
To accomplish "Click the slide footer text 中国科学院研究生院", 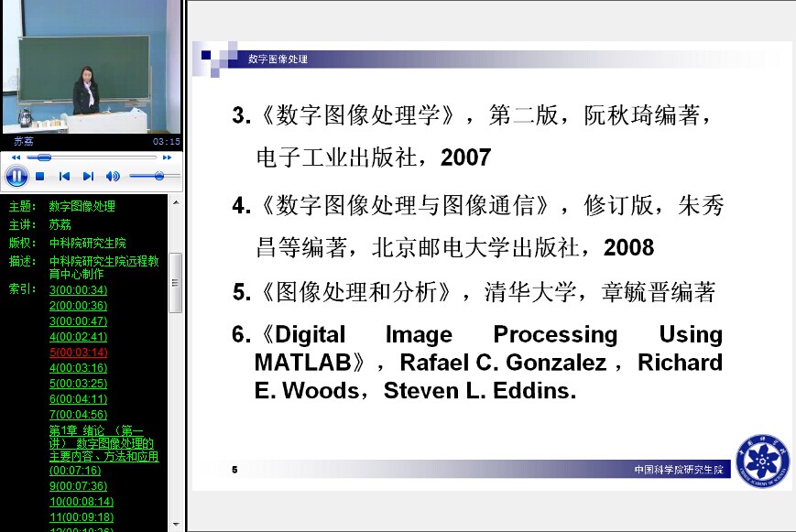I will 679,470.
